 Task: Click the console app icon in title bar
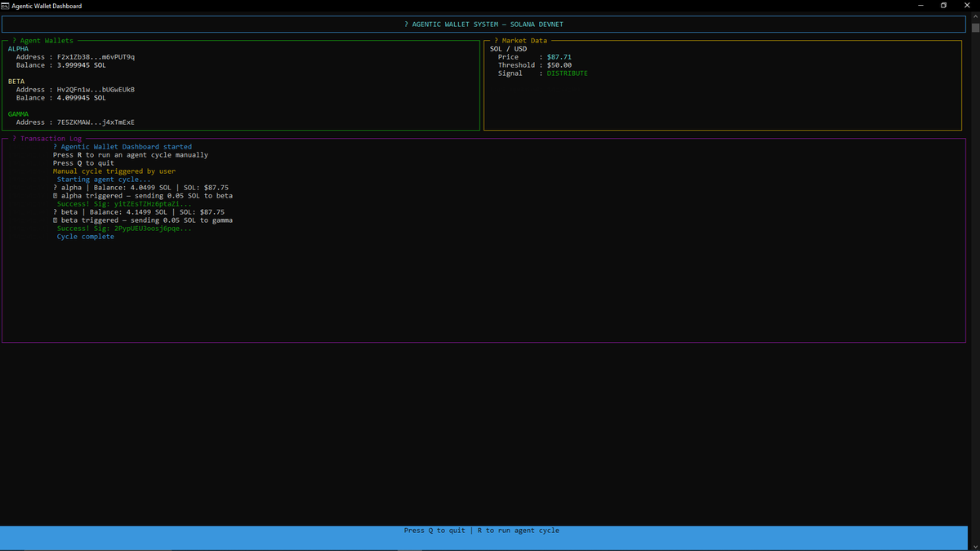[5, 6]
